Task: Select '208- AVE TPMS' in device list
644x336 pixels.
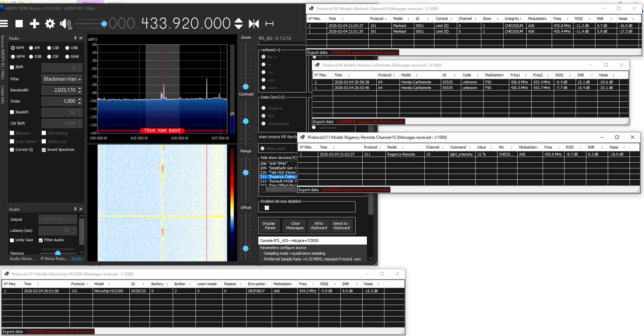Action: click(x=279, y=163)
